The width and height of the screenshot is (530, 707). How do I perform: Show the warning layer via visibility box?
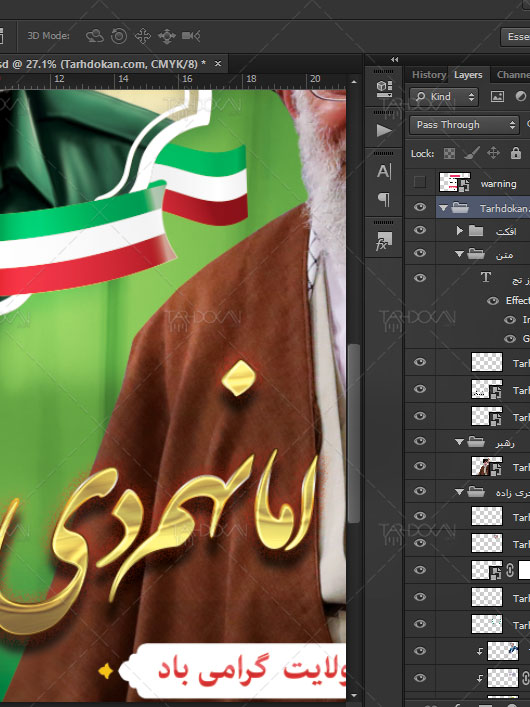[419, 182]
